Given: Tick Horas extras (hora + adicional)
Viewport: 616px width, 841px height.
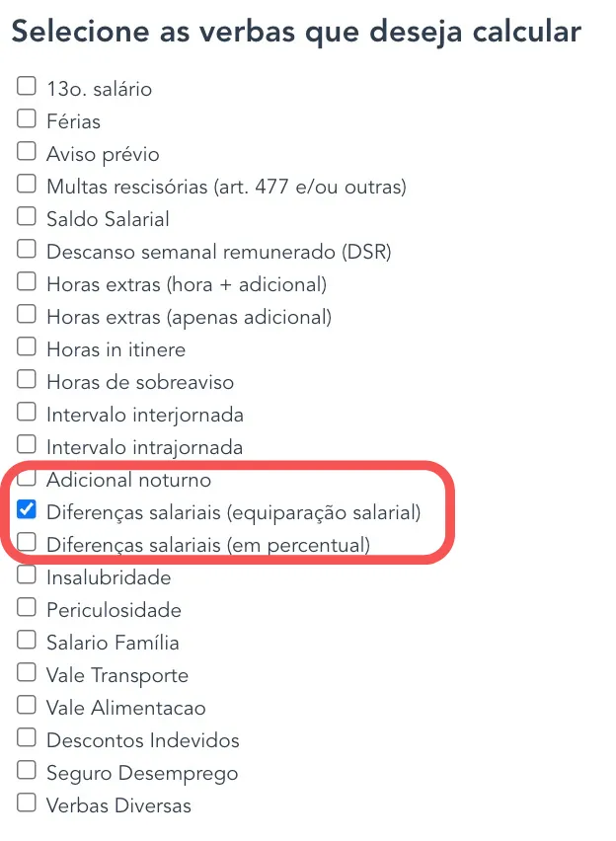Looking at the screenshot, I should pyautogui.click(x=27, y=282).
